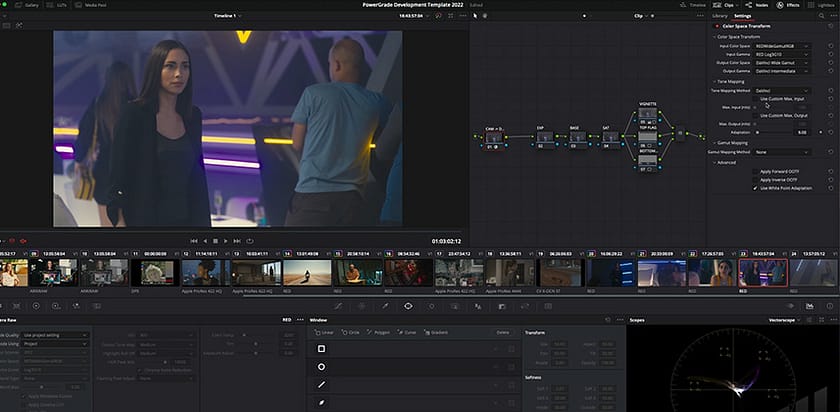Open the Gamut Mapping Method dropdown
The height and width of the screenshot is (412, 840).
coord(782,152)
